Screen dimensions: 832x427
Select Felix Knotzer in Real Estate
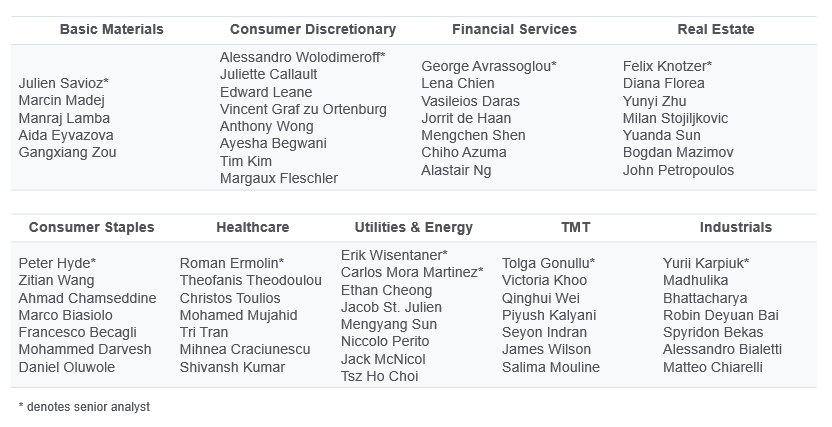pos(667,66)
